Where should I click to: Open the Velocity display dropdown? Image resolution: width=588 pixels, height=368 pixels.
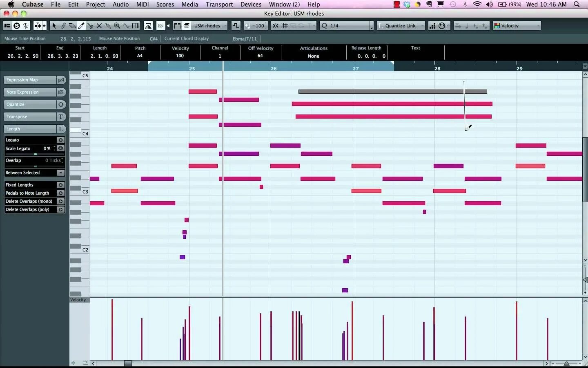coord(517,26)
